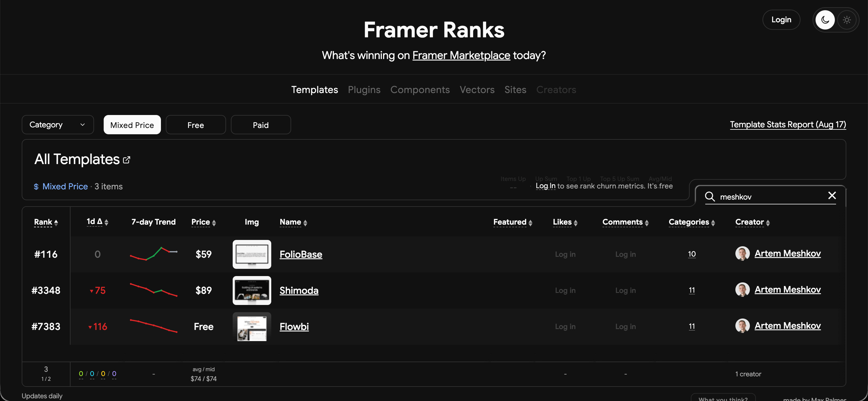Switch to Plugins tab

coord(364,89)
